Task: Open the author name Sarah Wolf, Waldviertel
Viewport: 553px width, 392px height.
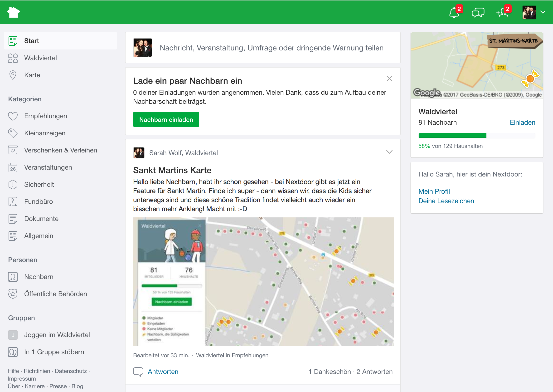Action: pyautogui.click(x=183, y=153)
